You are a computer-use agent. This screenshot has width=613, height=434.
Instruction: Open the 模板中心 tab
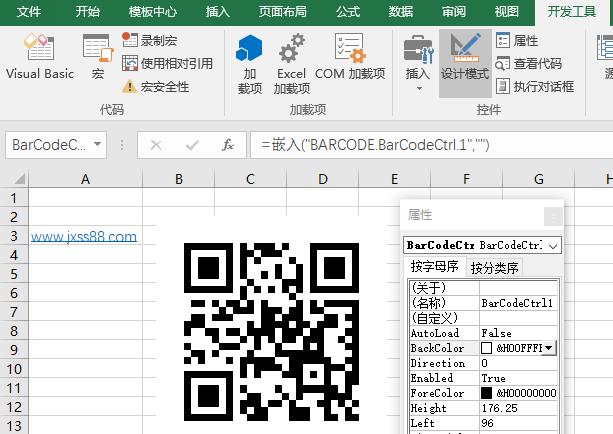click(153, 11)
